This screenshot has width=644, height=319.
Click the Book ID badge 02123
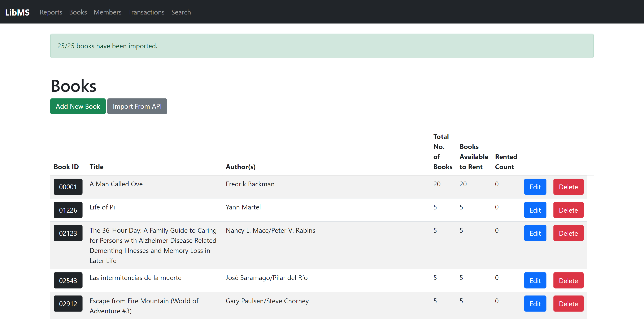pos(68,233)
